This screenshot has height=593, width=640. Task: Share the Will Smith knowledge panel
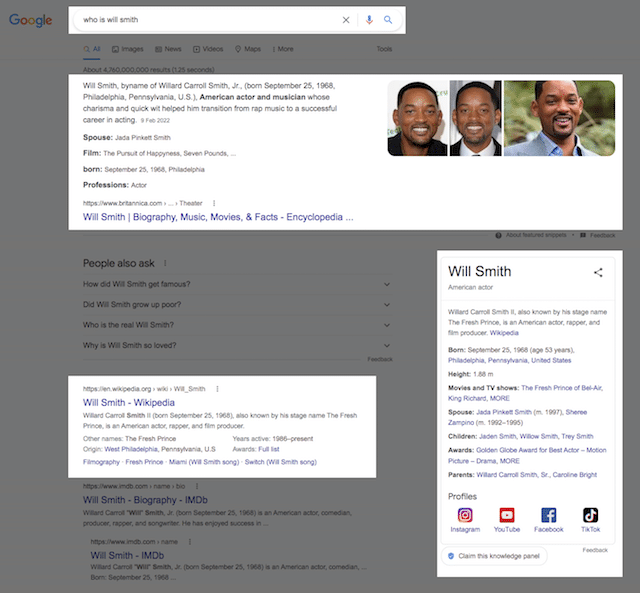coord(598,273)
